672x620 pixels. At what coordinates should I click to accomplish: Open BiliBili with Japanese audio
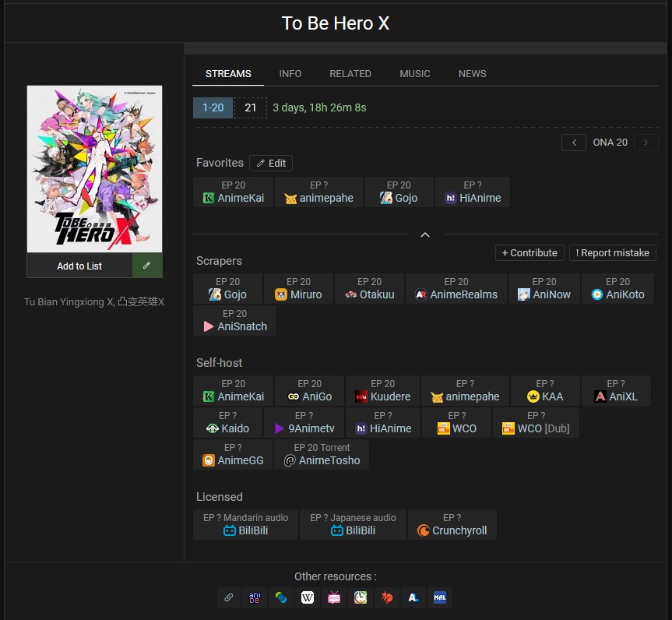(354, 524)
